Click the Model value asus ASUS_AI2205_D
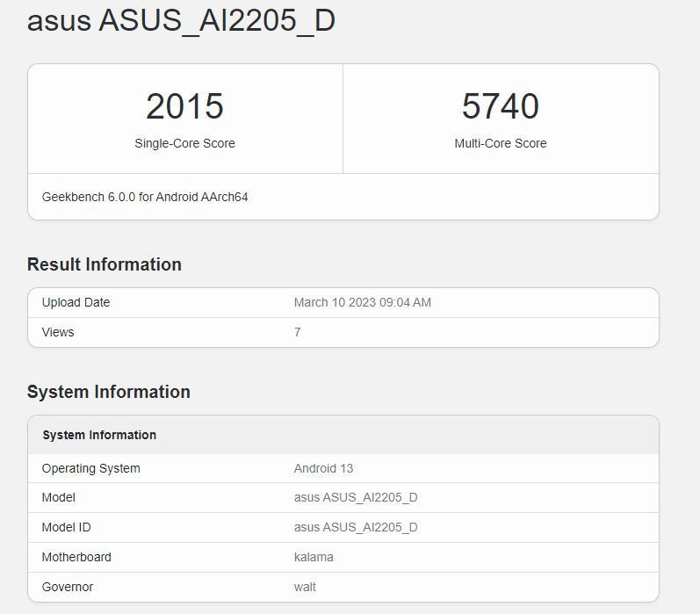The width and height of the screenshot is (700, 614). coord(356,497)
